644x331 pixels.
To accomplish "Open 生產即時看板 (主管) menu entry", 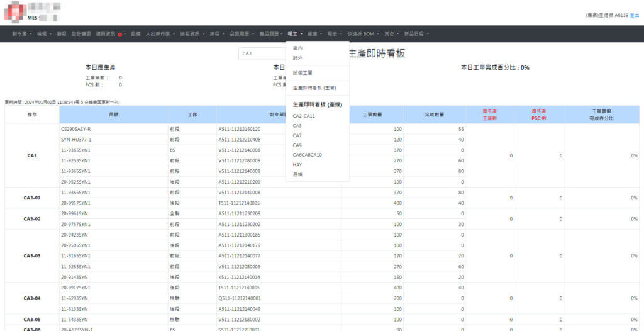I will tap(314, 88).
